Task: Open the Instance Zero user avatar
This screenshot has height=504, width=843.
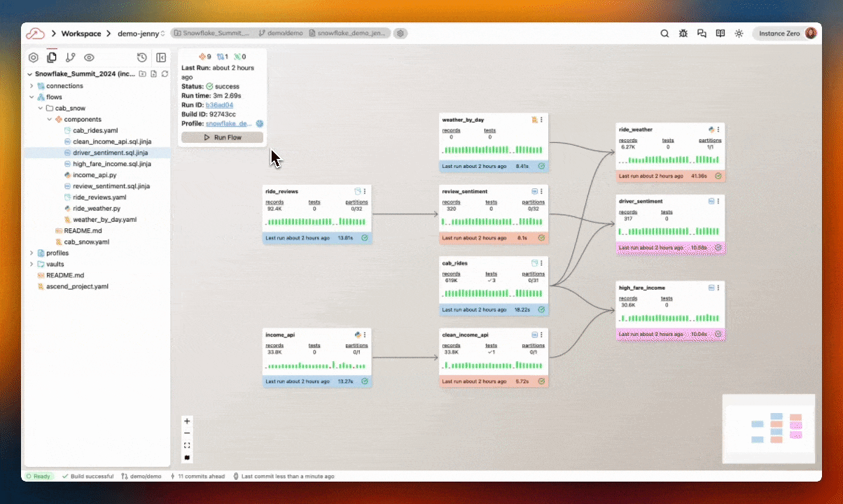Action: (811, 33)
